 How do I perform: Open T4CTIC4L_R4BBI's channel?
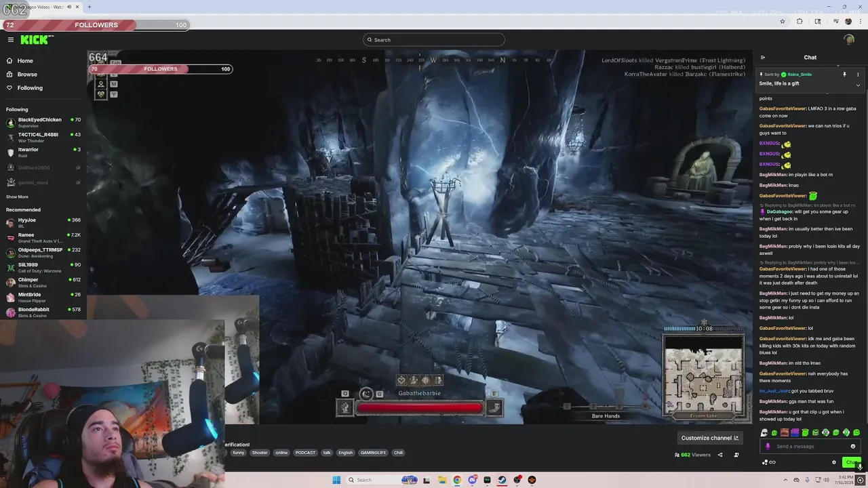pyautogui.click(x=43, y=138)
